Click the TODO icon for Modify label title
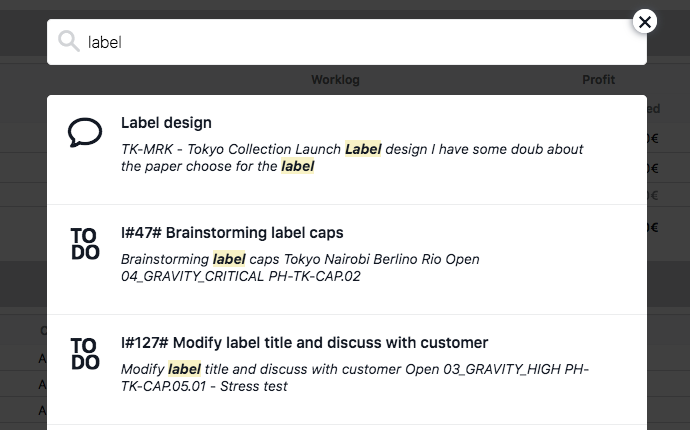The height and width of the screenshot is (430, 690). click(x=85, y=354)
